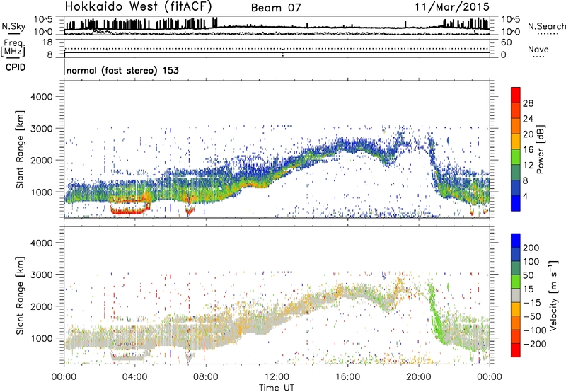
Task: Pick the bright blue bottom power colorbar segment
Action: tap(516, 204)
